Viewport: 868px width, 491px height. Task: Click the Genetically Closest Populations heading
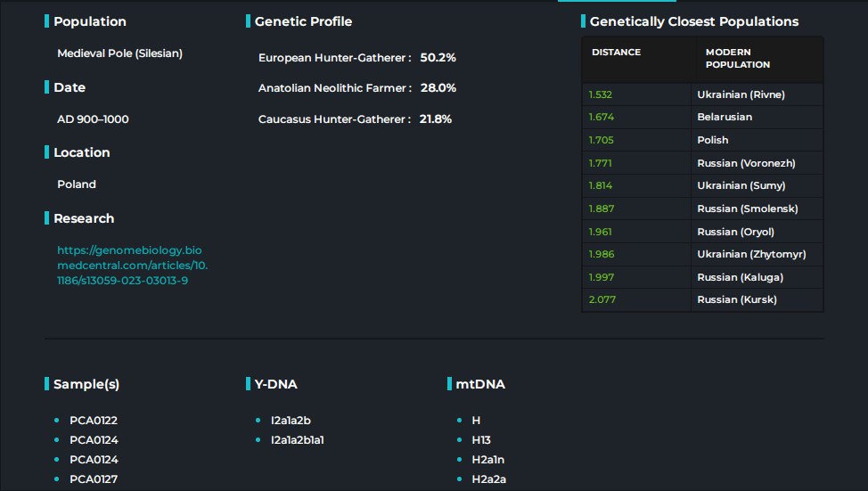pyautogui.click(x=694, y=21)
